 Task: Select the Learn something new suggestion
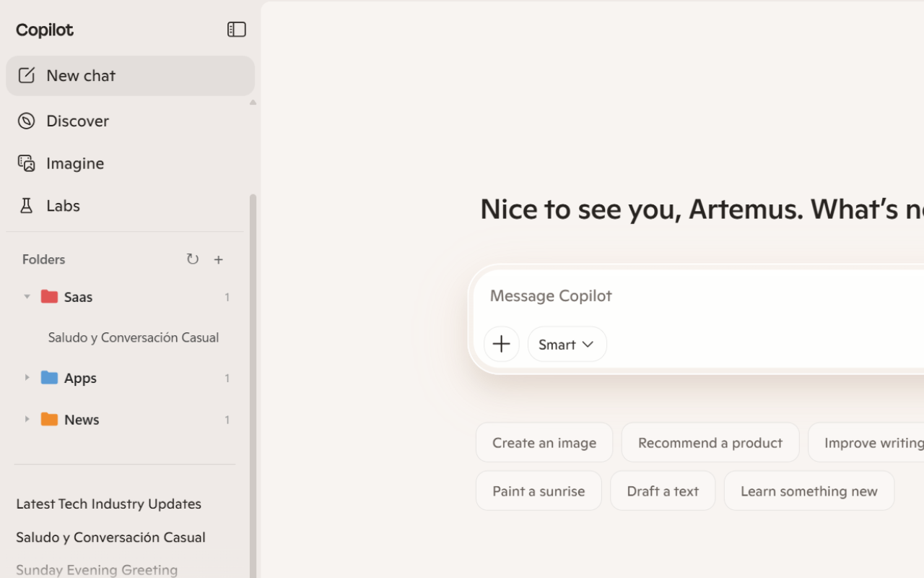click(x=809, y=491)
